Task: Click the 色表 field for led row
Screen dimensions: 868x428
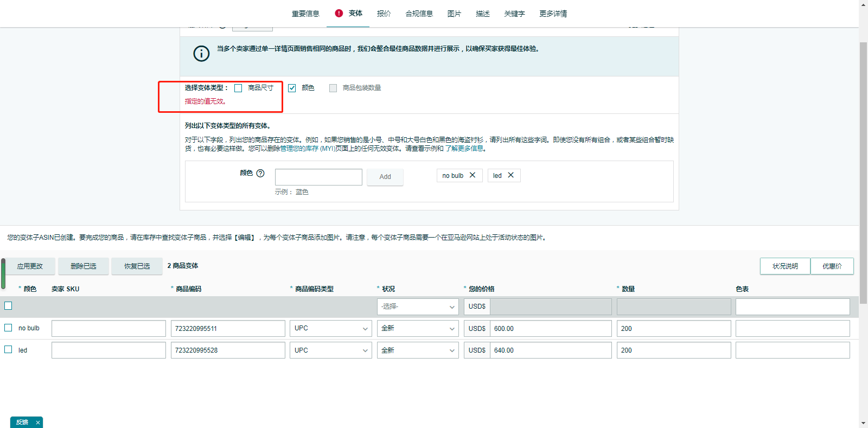Action: (x=793, y=350)
